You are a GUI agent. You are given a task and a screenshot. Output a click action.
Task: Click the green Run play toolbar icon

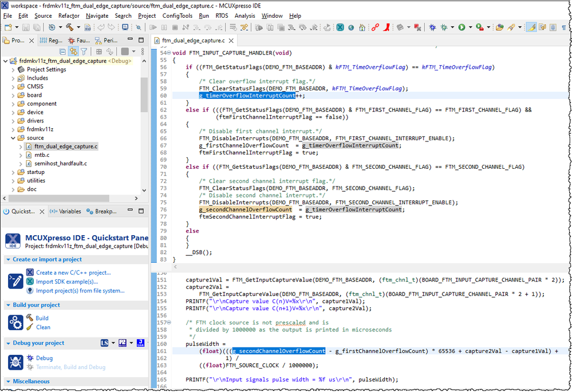click(x=462, y=27)
